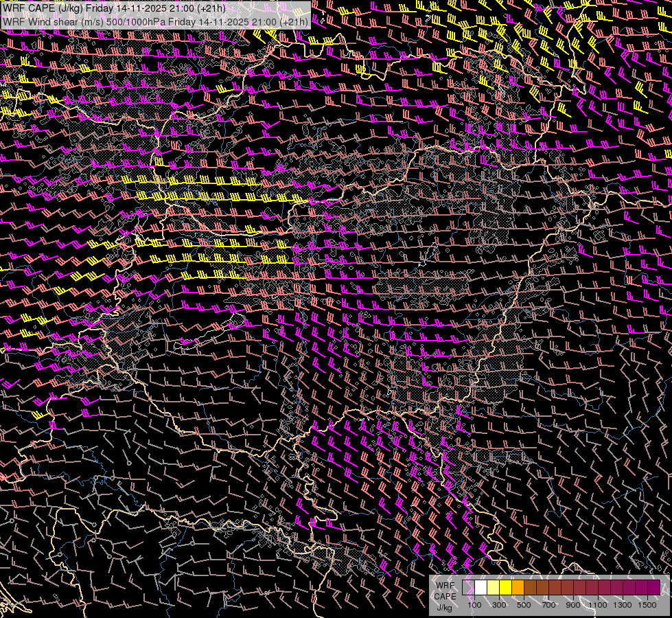Click the 1300 legend value
The height and width of the screenshot is (618, 672).
(623, 605)
